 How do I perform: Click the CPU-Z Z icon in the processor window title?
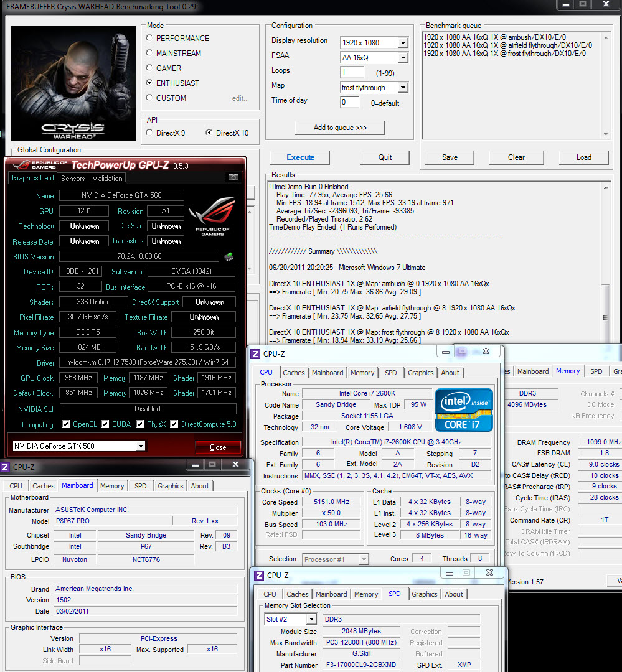click(x=256, y=353)
